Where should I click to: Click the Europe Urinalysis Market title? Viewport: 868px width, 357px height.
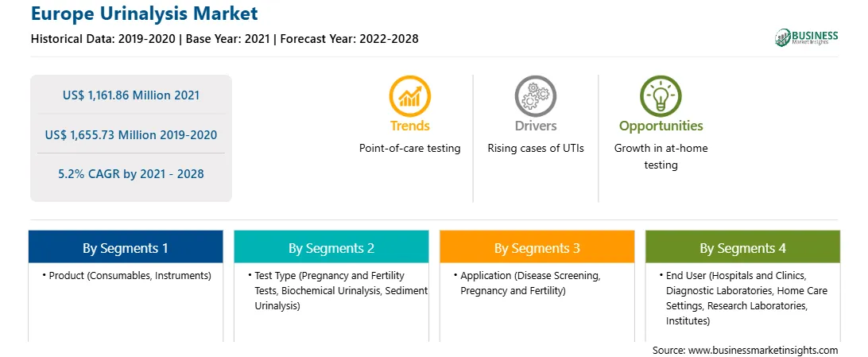point(145,14)
